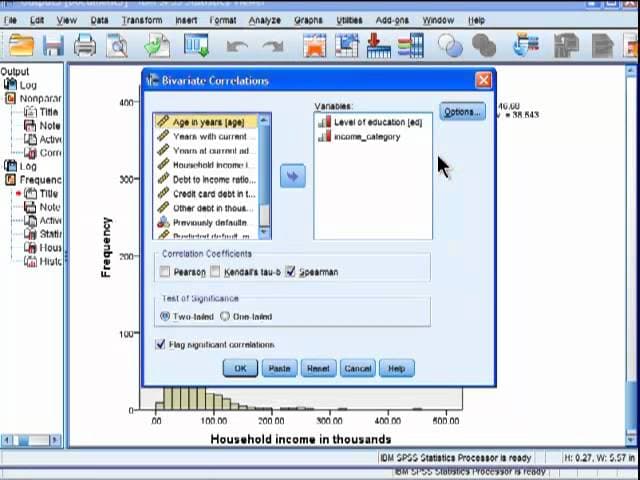The height and width of the screenshot is (480, 640).
Task: Click the variables toolbar icon
Action: (411, 45)
